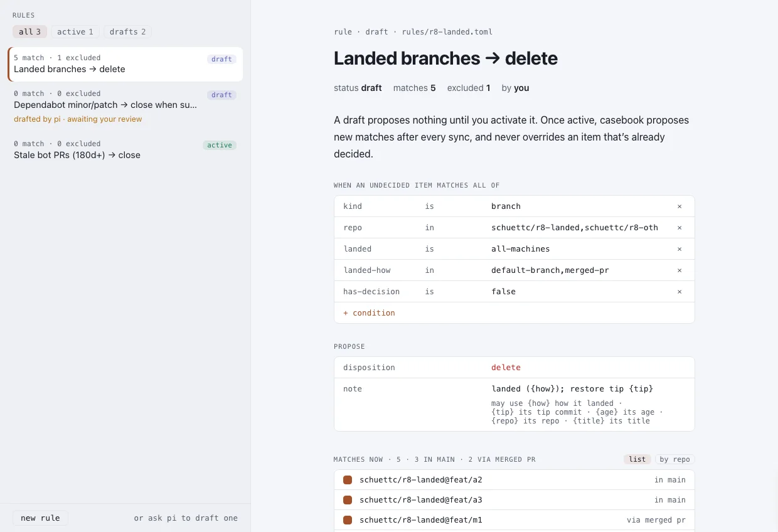
Task: Group matches by repo
Action: click(675, 459)
